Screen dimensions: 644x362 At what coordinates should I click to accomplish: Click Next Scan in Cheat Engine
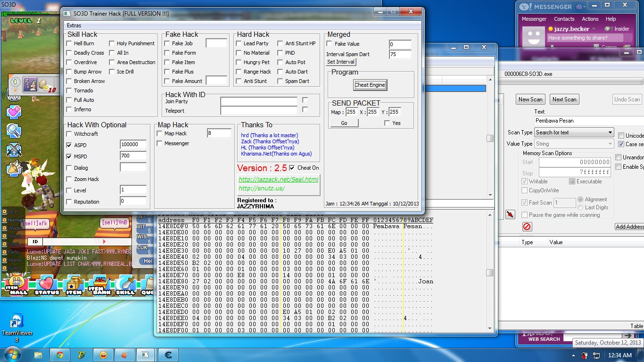click(x=564, y=99)
